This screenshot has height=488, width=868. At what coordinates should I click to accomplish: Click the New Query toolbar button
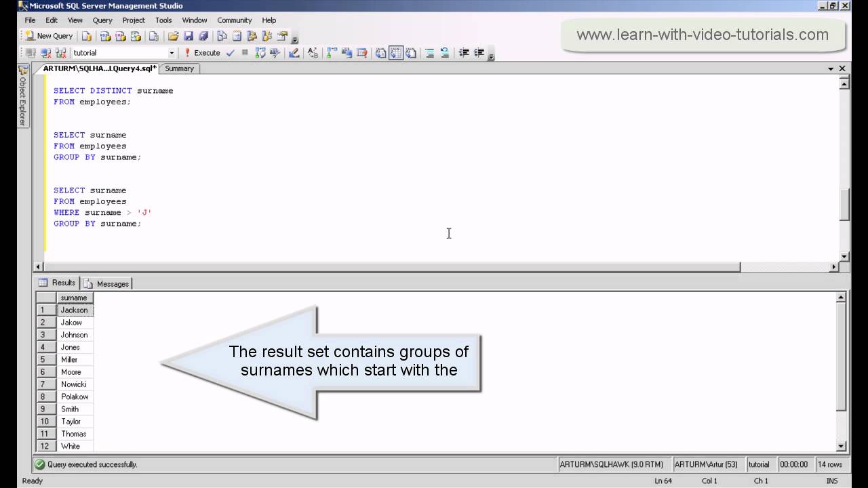49,36
